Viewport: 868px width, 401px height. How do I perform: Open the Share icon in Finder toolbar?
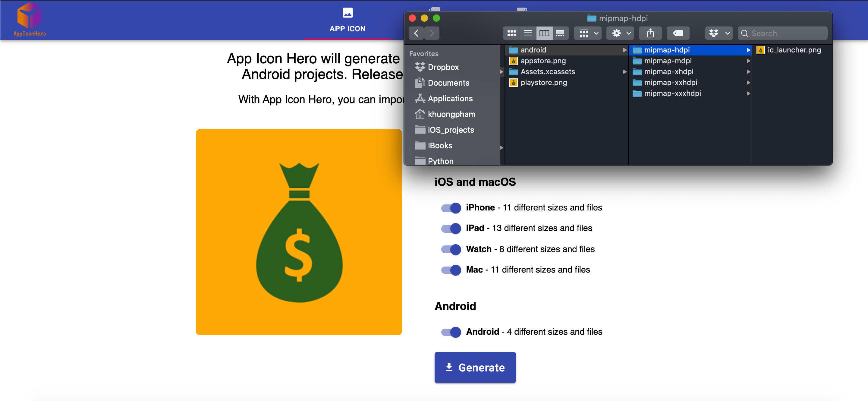point(650,33)
